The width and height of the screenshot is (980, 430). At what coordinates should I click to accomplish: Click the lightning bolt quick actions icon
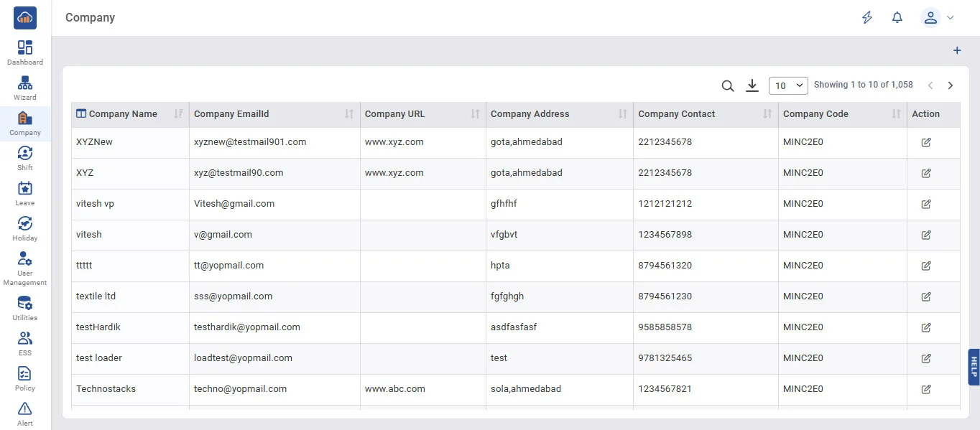[867, 18]
